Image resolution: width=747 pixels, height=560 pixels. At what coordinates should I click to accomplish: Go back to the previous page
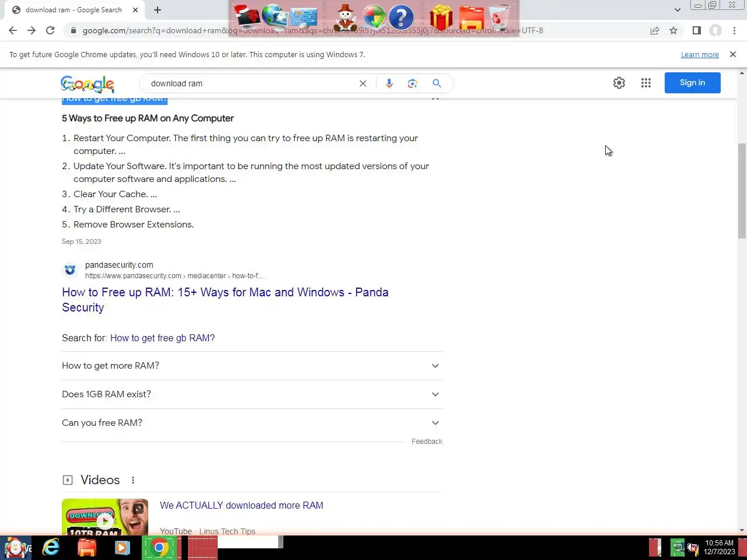(13, 30)
